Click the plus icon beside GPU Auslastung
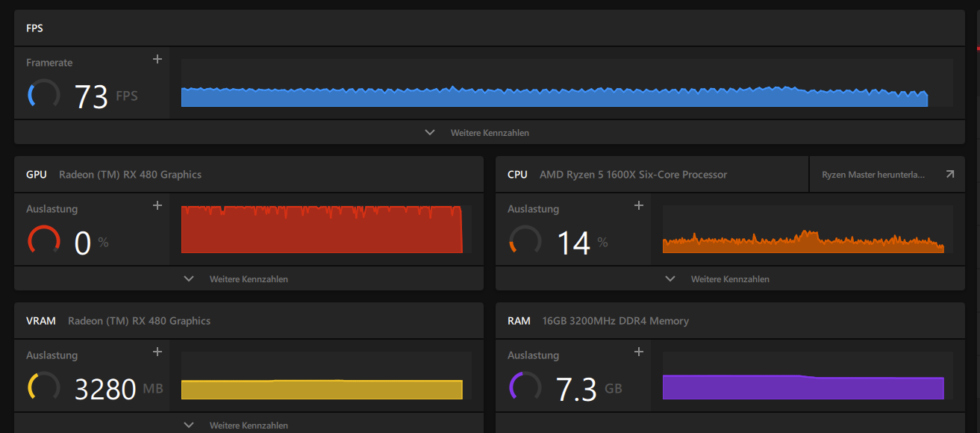 click(x=157, y=206)
